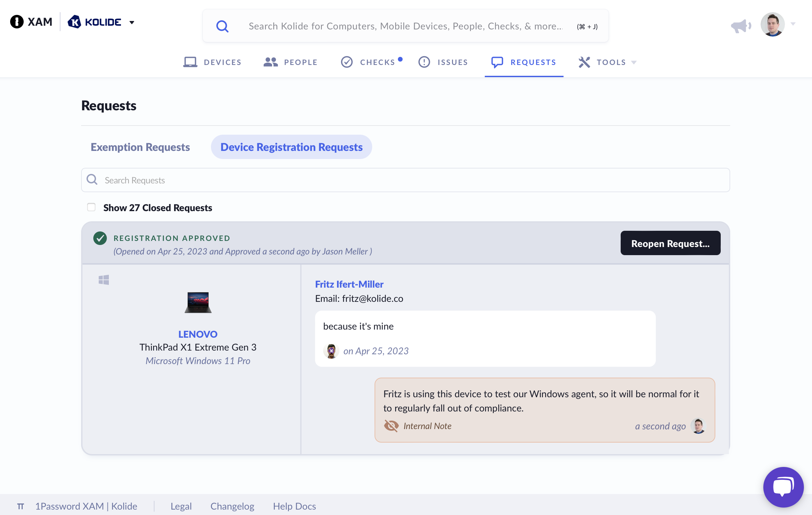The image size is (812, 515).
Task: Click the hidden-eye Internal Note icon
Action: coord(391,426)
